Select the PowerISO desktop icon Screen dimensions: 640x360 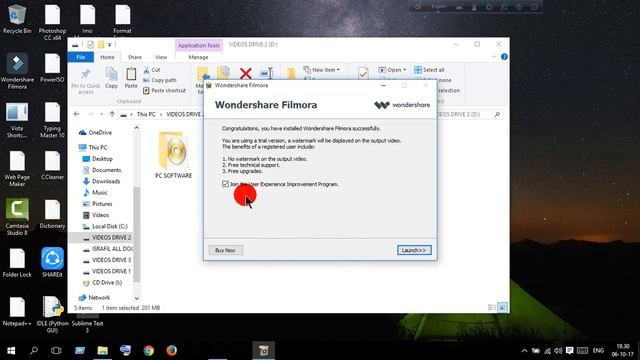(x=52, y=68)
